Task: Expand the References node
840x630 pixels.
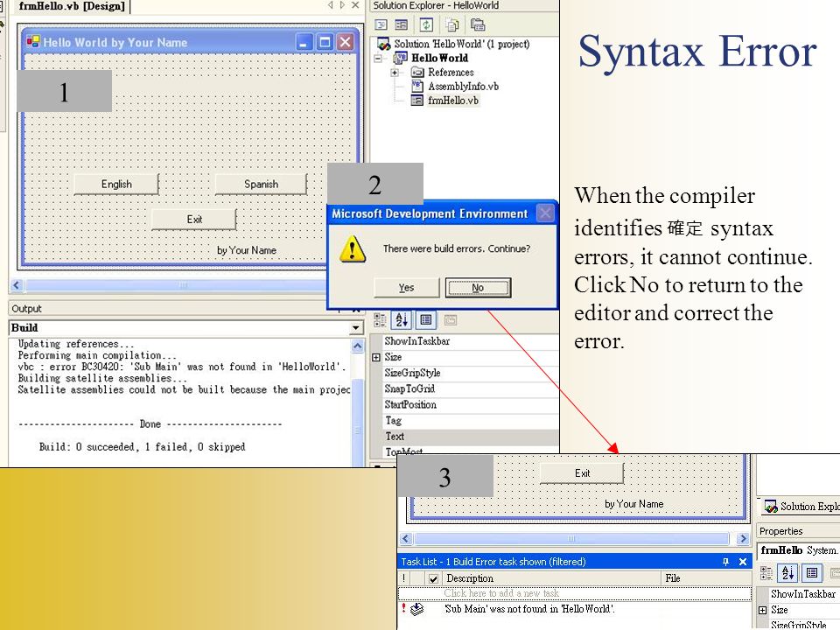Action: coord(395,73)
